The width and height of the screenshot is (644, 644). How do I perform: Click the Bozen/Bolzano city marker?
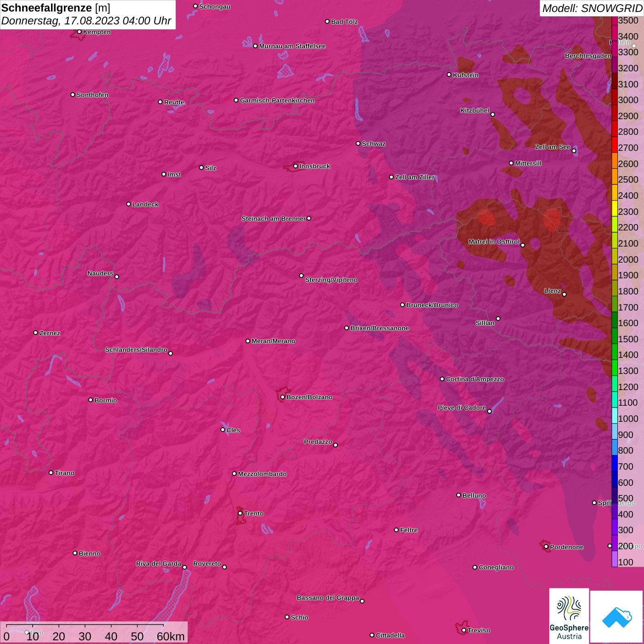(282, 397)
